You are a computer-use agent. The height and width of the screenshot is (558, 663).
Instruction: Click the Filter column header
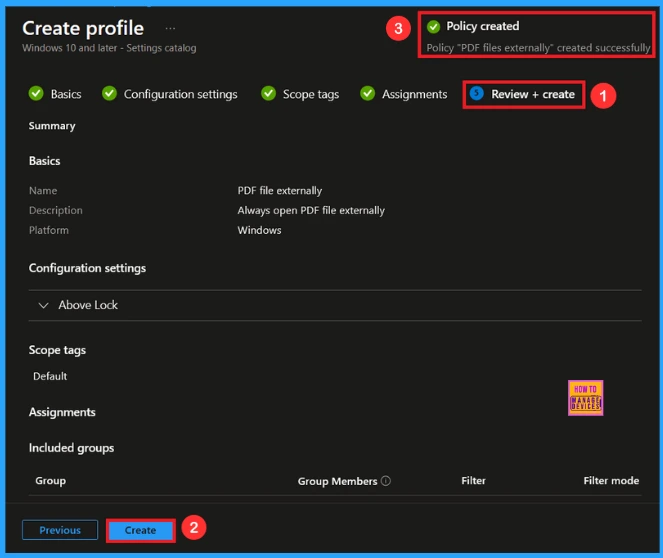[x=473, y=481]
